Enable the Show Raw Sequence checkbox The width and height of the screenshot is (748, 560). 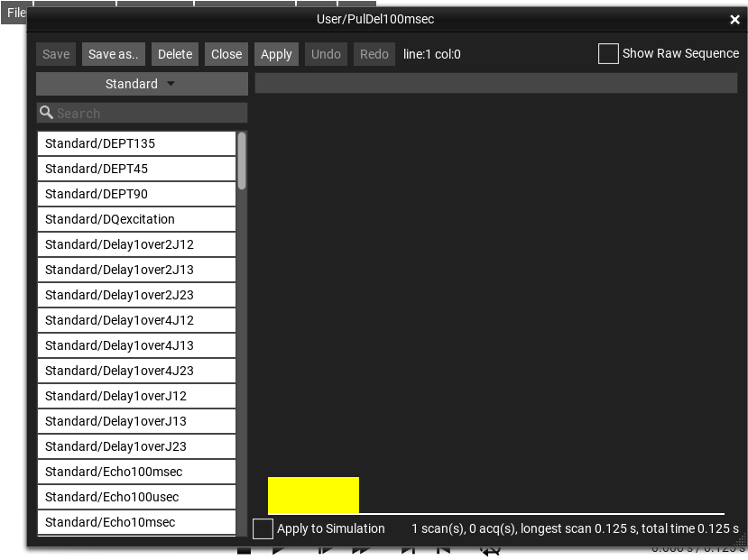608,54
